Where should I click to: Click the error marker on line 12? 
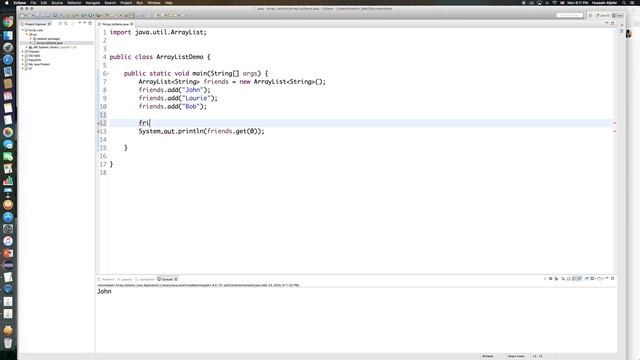point(98,123)
